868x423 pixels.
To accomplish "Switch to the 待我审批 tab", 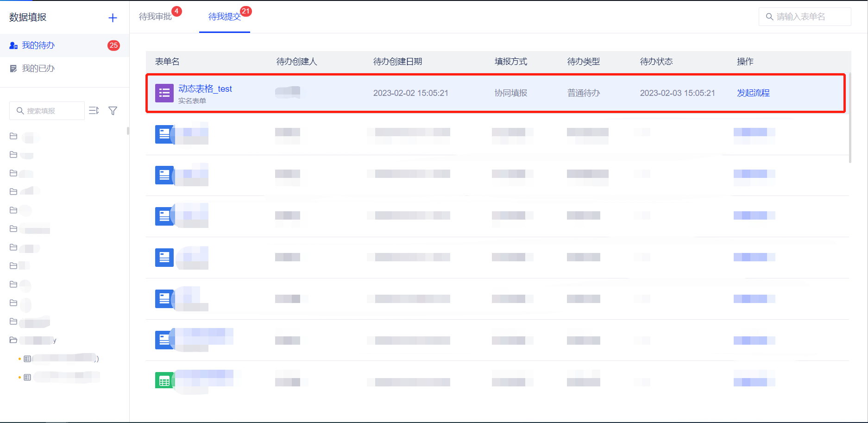I will (x=155, y=17).
